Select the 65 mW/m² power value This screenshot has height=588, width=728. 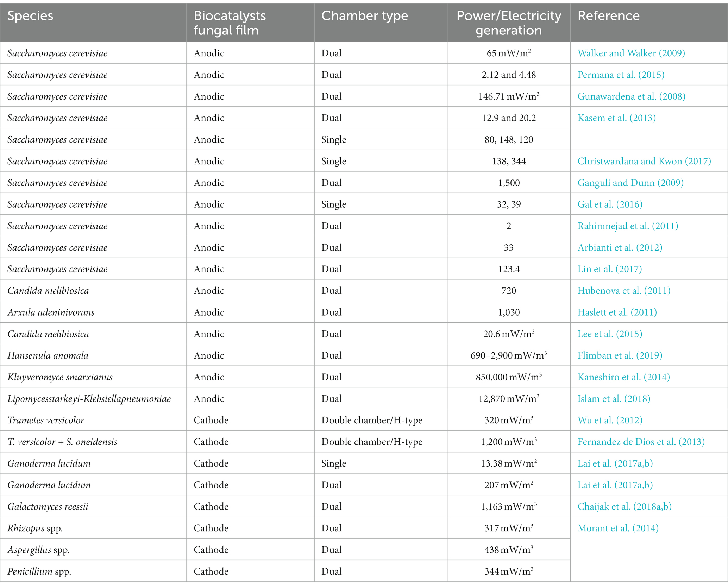coord(509,53)
